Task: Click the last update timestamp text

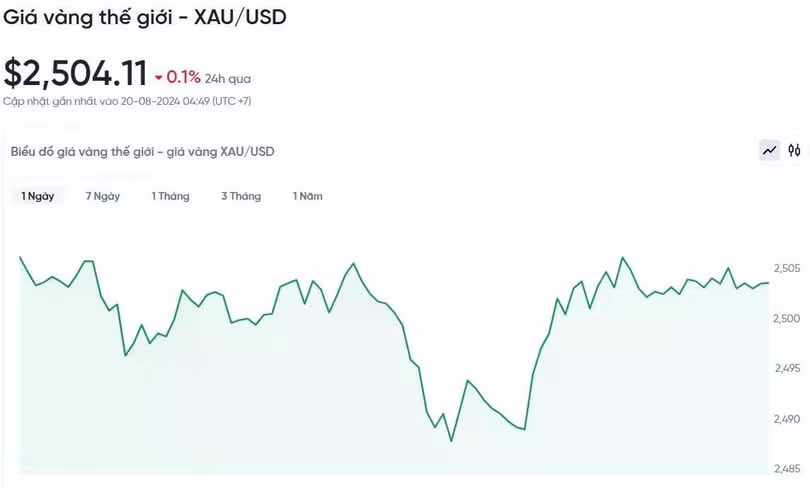Action: tap(126, 101)
